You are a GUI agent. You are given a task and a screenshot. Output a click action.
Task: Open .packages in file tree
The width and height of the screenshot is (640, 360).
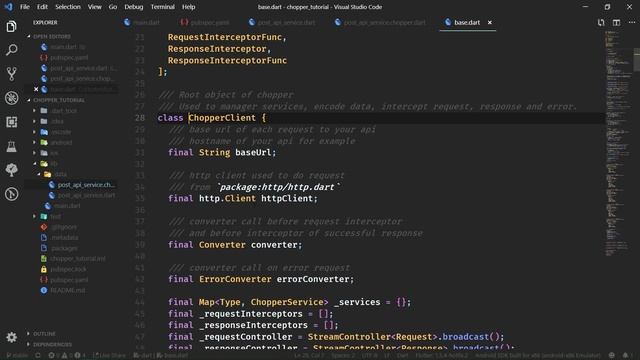coord(64,248)
